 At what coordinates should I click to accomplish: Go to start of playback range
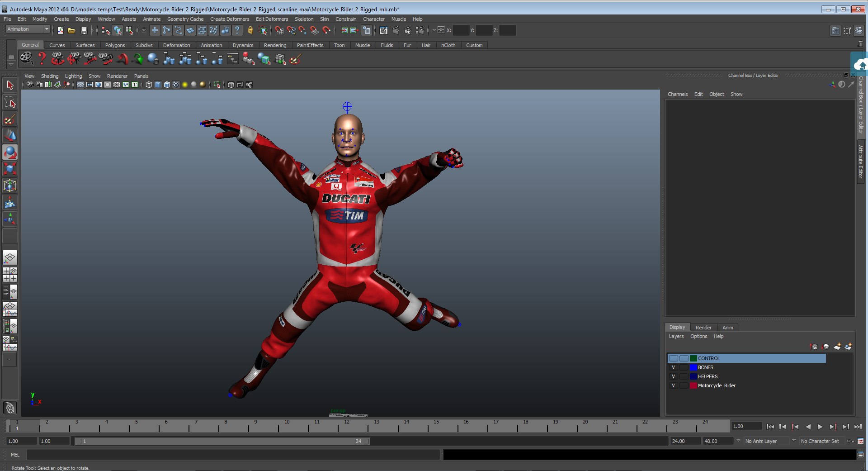point(770,427)
